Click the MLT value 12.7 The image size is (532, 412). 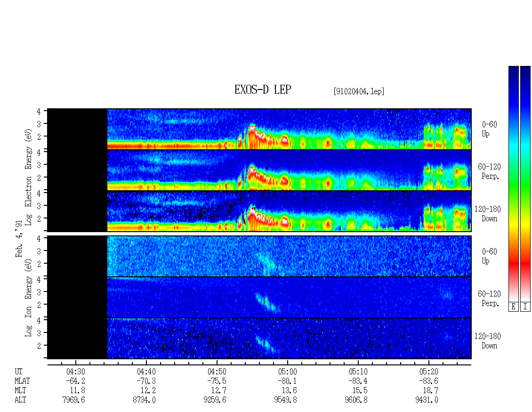[x=219, y=391]
